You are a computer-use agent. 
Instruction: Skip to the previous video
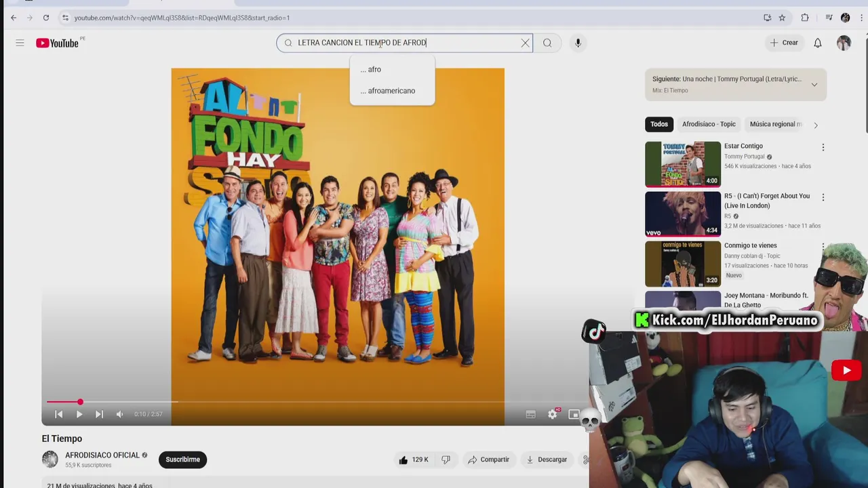59,414
